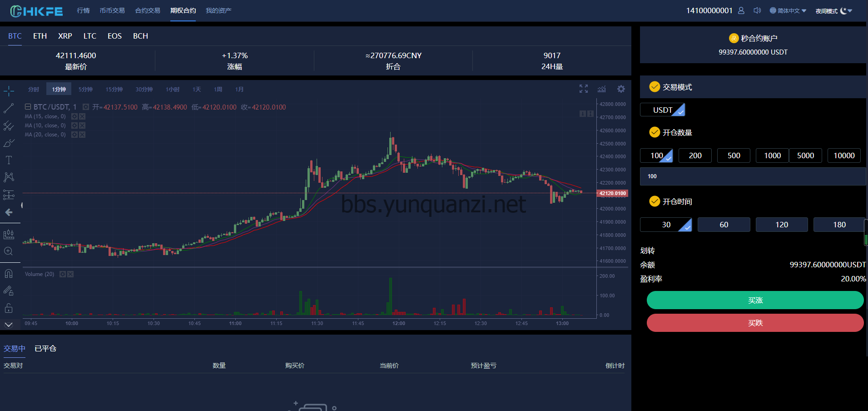Click the quantity input field
868x411 pixels.
point(752,176)
